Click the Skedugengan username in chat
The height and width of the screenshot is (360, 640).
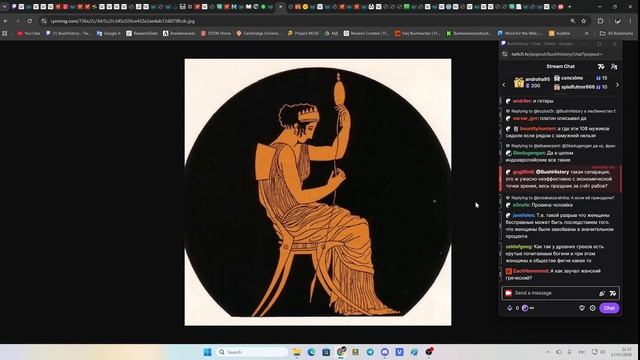(x=529, y=153)
